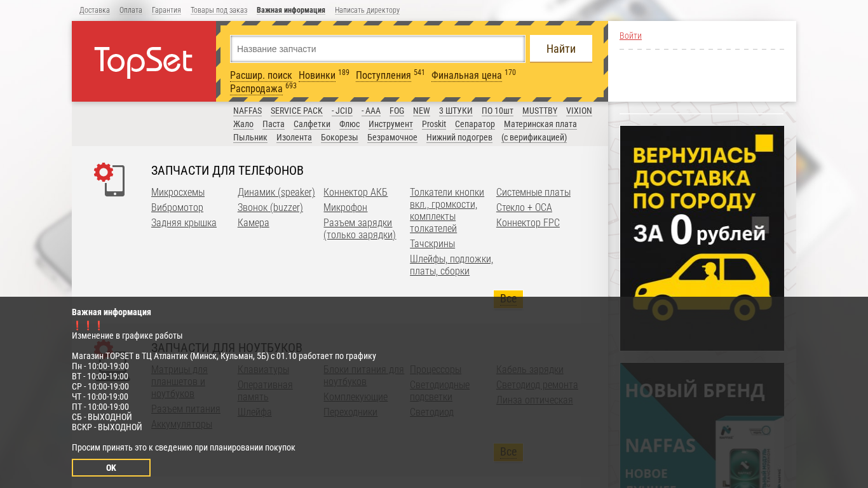The height and width of the screenshot is (488, 868).
Task: Select the Салфетки tag
Action: click(x=312, y=124)
